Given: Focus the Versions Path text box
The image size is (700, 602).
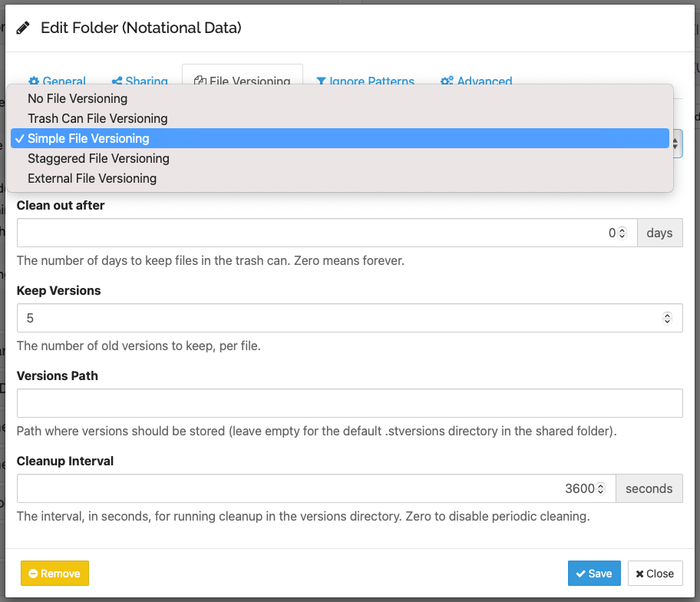Looking at the screenshot, I should [x=349, y=403].
